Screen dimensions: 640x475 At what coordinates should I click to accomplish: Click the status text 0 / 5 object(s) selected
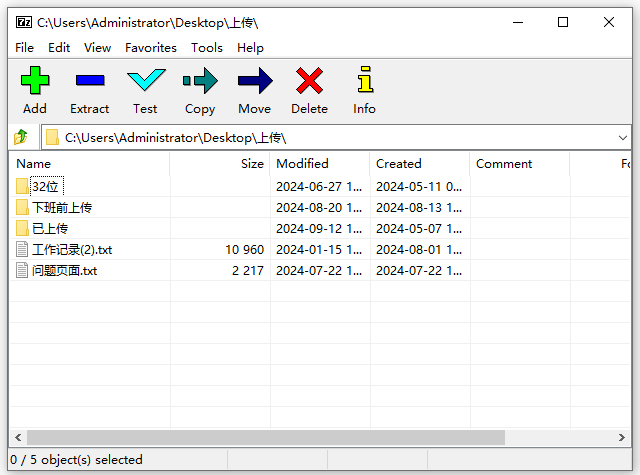(x=76, y=460)
